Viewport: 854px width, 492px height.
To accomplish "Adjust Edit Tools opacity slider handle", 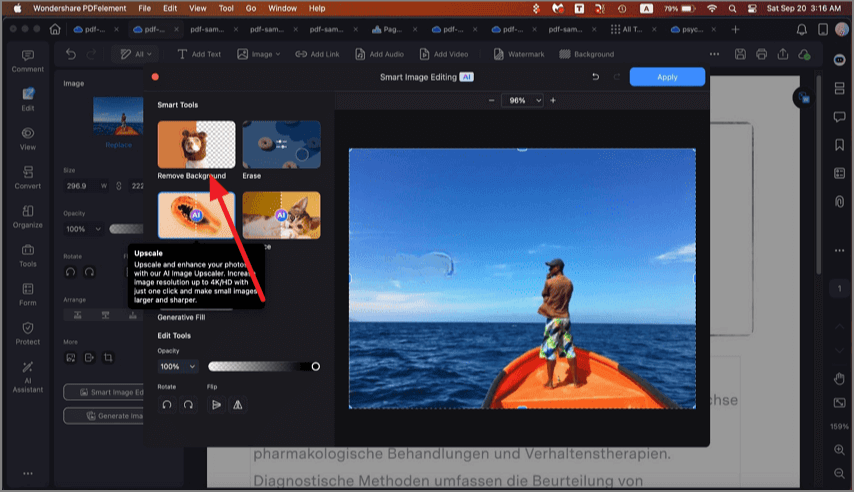I will pos(315,367).
